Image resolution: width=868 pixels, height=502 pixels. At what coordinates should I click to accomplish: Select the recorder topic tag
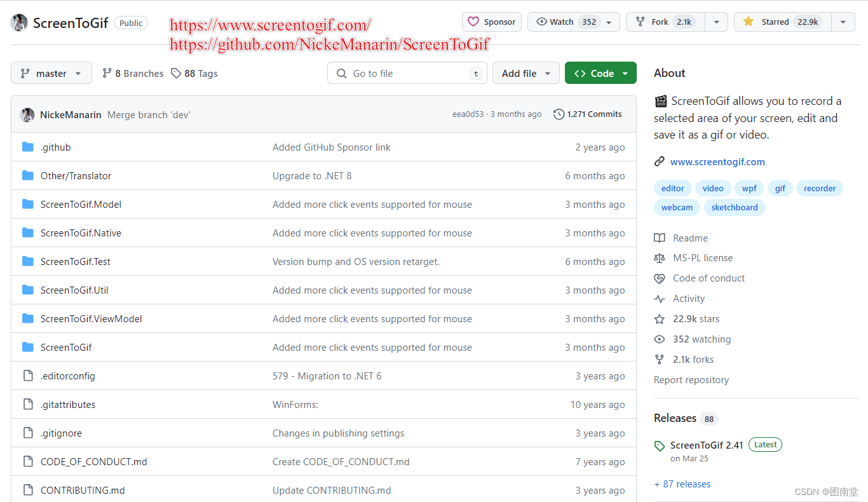[820, 188]
